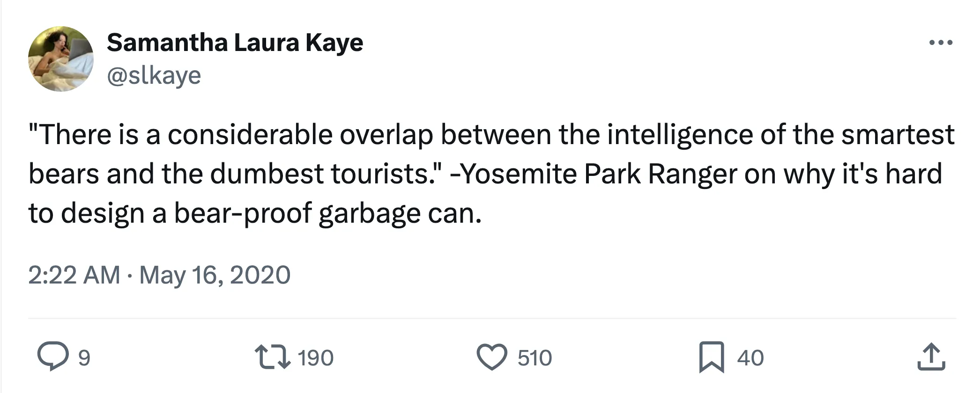Click the reply speech bubble icon
The image size is (980, 393).
click(53, 357)
